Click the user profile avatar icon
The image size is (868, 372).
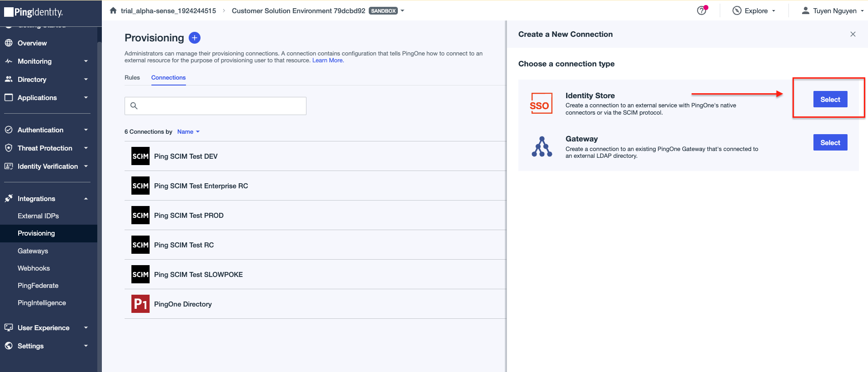[805, 10]
